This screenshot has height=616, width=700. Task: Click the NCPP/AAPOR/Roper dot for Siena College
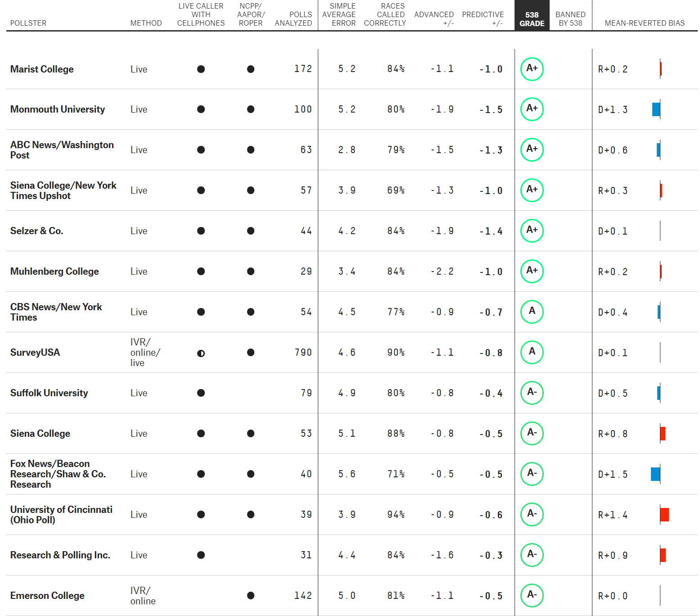pos(251,434)
